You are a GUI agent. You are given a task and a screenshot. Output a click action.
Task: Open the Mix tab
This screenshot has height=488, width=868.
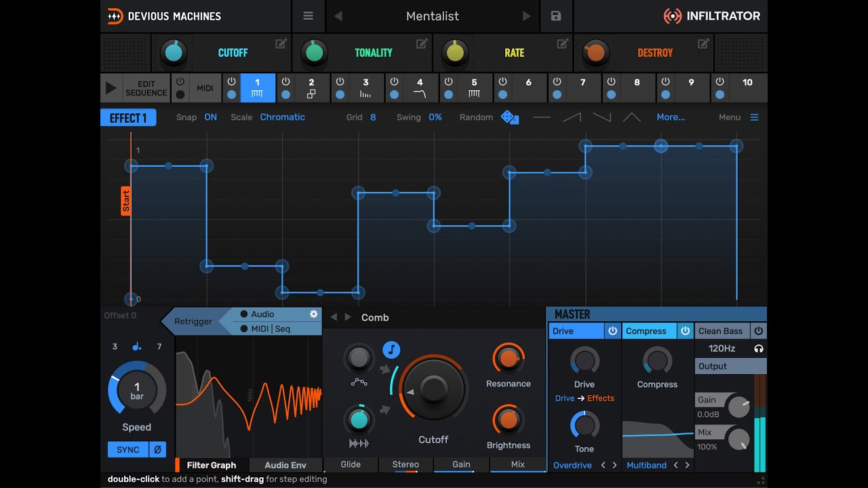point(518,464)
